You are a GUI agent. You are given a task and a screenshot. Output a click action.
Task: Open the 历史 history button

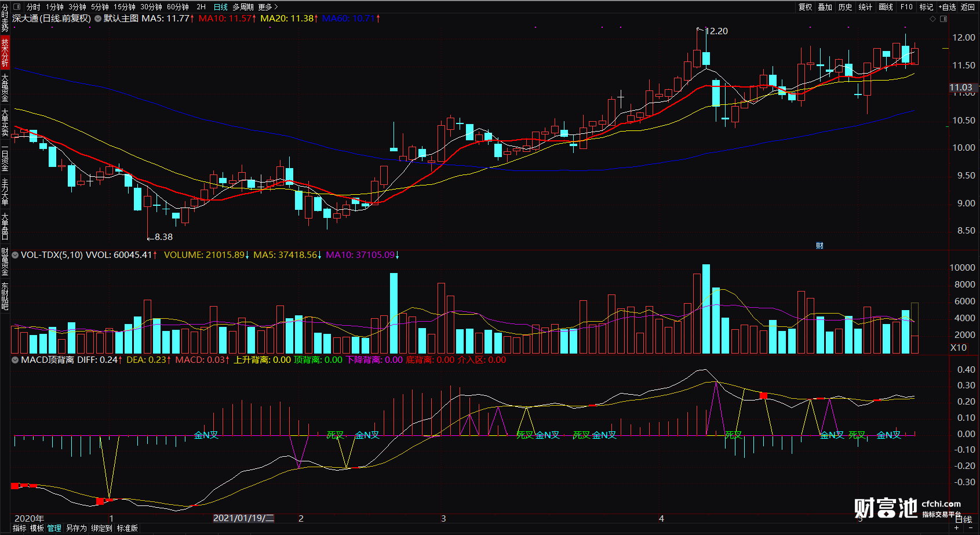click(845, 7)
